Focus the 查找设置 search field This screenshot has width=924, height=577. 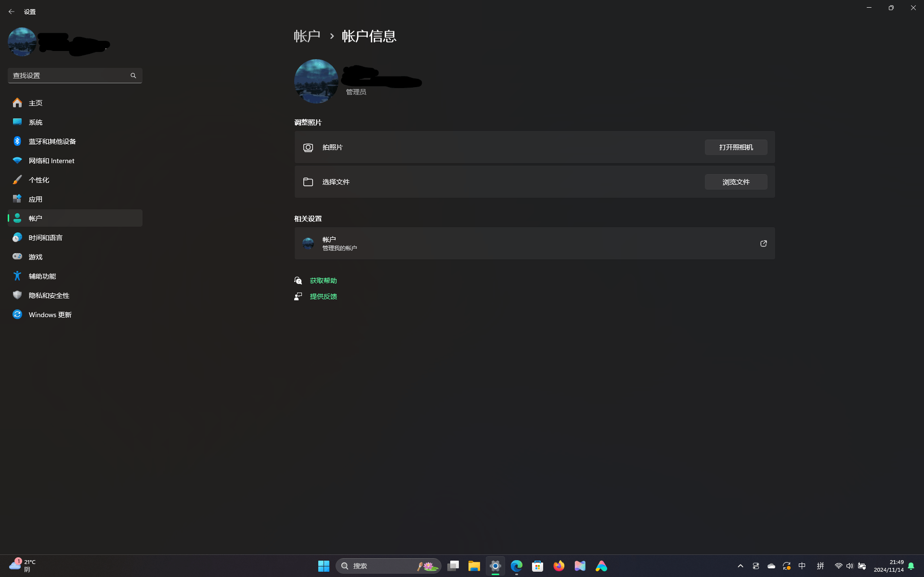pyautogui.click(x=75, y=76)
